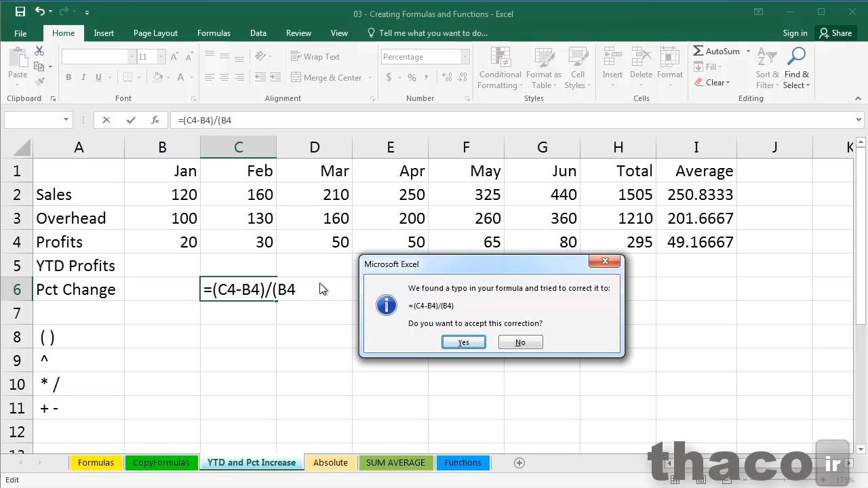
Task: Open the font size dropdown
Action: click(x=160, y=57)
